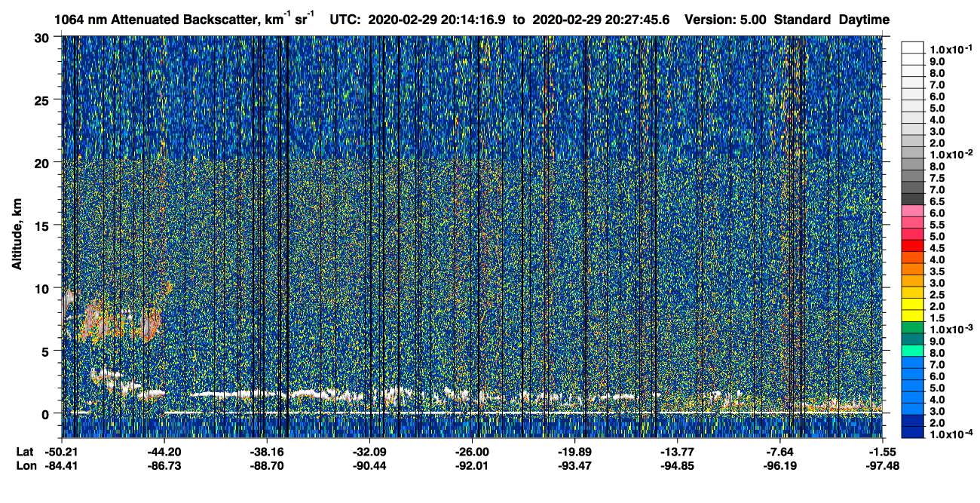
Task: Click the 'UTC:' label in the header
Action: pyautogui.click(x=346, y=20)
